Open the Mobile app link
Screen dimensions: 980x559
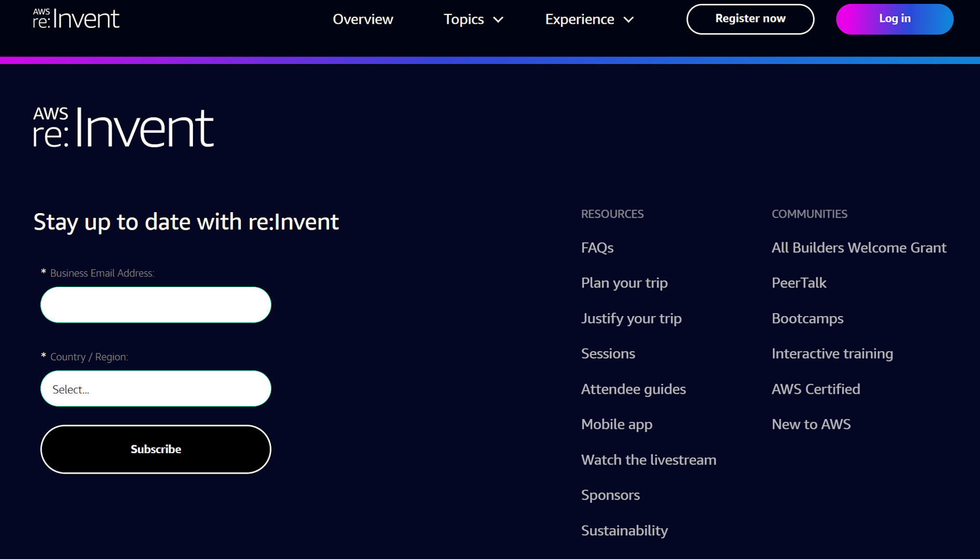click(x=616, y=424)
